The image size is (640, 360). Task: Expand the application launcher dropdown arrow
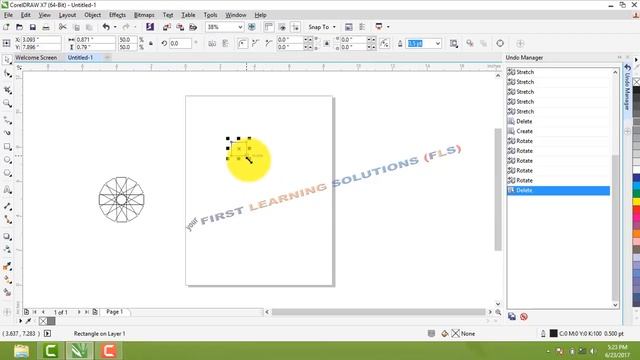pos(388,27)
